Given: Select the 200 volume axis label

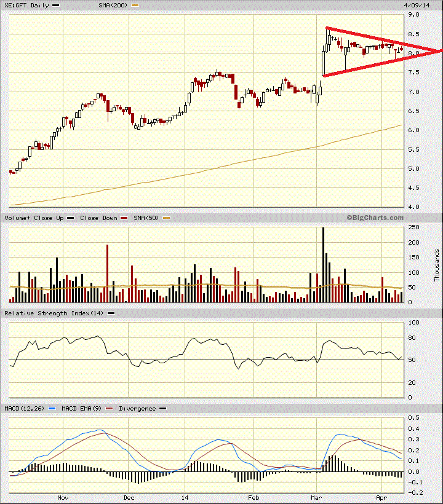Looking at the screenshot, I should pyautogui.click(x=413, y=243).
